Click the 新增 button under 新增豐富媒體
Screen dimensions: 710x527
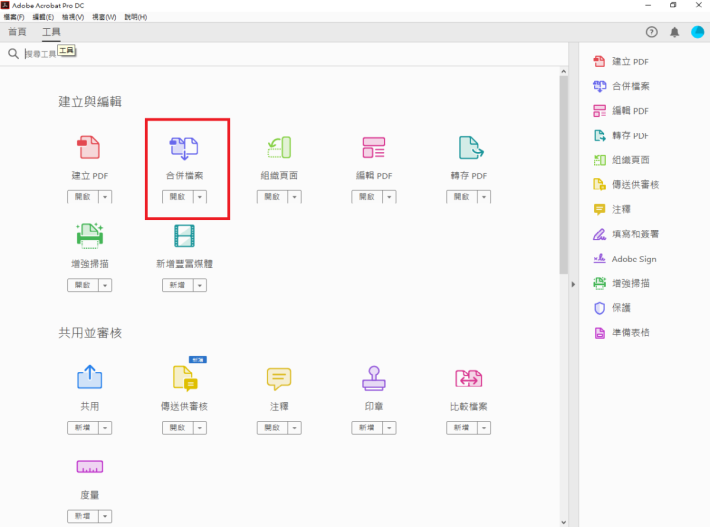coord(178,285)
